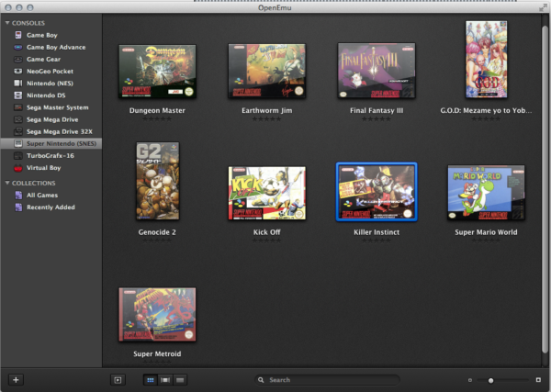551x392 pixels.
Task: Click the Nintendo DS console icon
Action: (x=18, y=95)
